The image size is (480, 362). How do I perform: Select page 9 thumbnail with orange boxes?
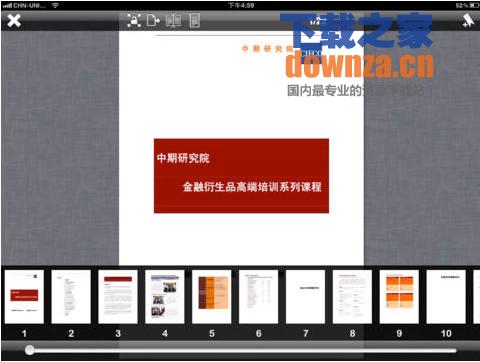coord(399,297)
